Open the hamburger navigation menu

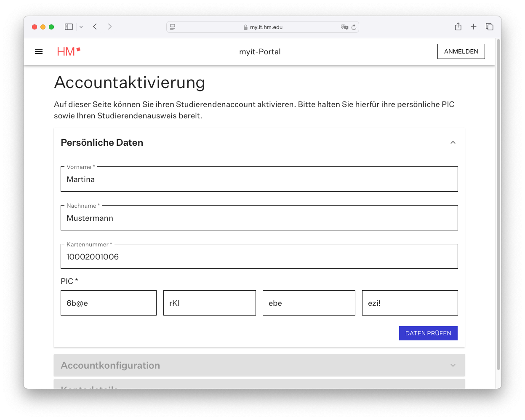(39, 51)
